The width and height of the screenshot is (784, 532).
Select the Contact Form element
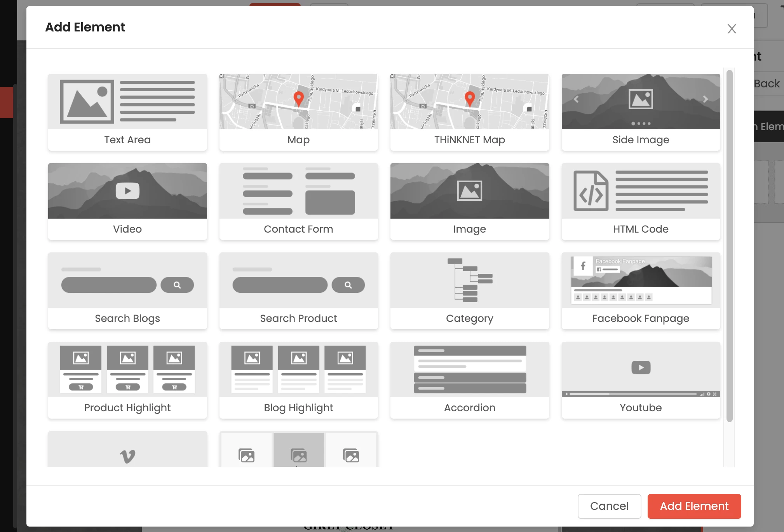[x=298, y=201]
